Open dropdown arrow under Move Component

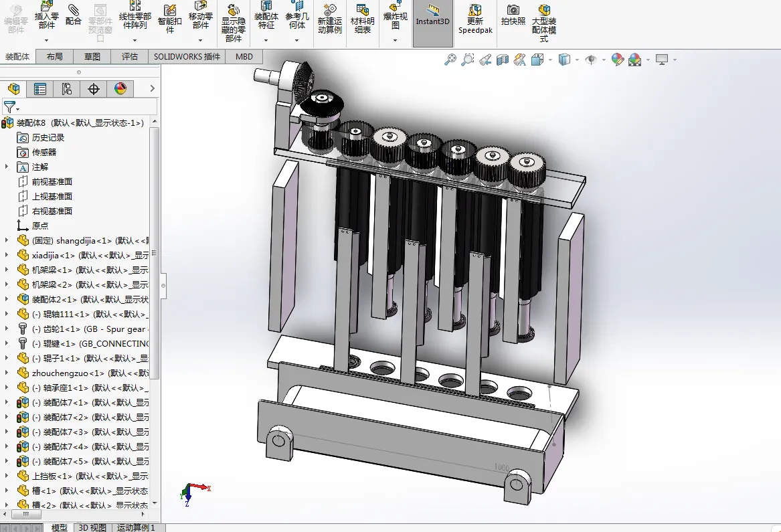tap(200, 40)
